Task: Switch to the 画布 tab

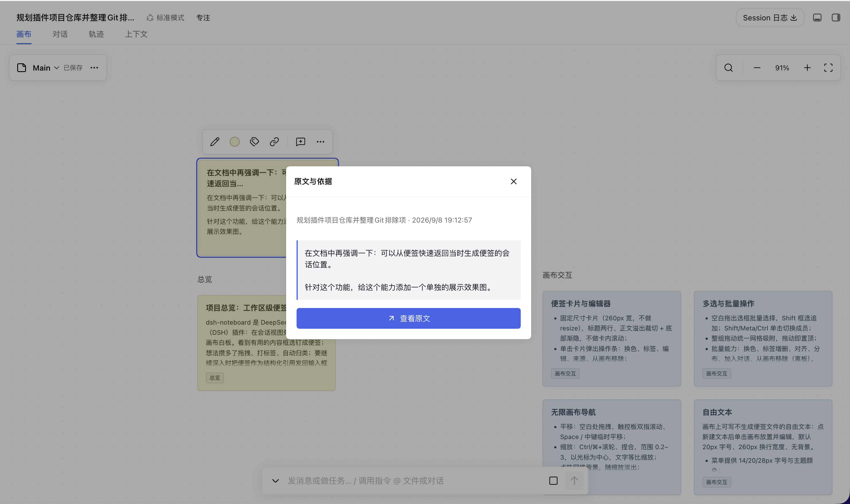Action: click(x=24, y=34)
